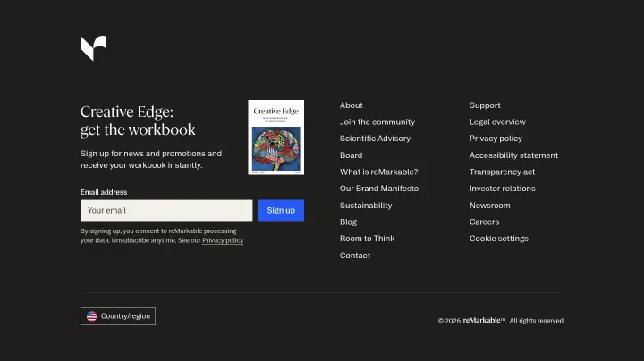Go to the Contact page
Image resolution: width=644 pixels, height=361 pixels.
click(x=355, y=256)
